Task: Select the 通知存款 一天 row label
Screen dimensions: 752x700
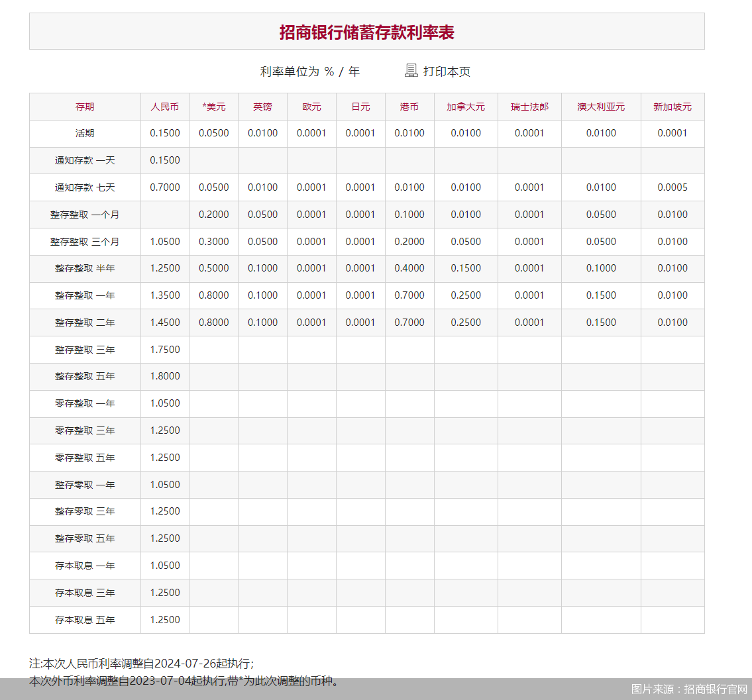Action: point(85,160)
